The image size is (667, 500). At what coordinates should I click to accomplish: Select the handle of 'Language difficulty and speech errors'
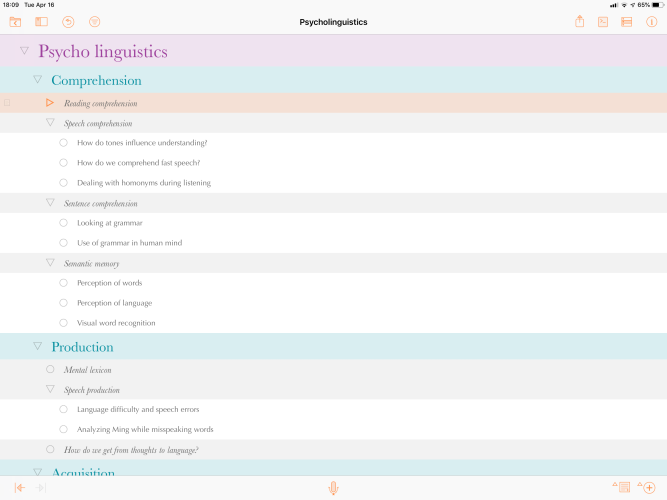(x=63, y=409)
